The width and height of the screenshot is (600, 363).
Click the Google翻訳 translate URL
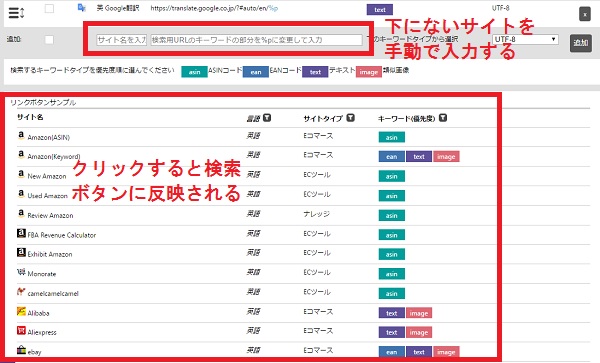click(x=214, y=8)
